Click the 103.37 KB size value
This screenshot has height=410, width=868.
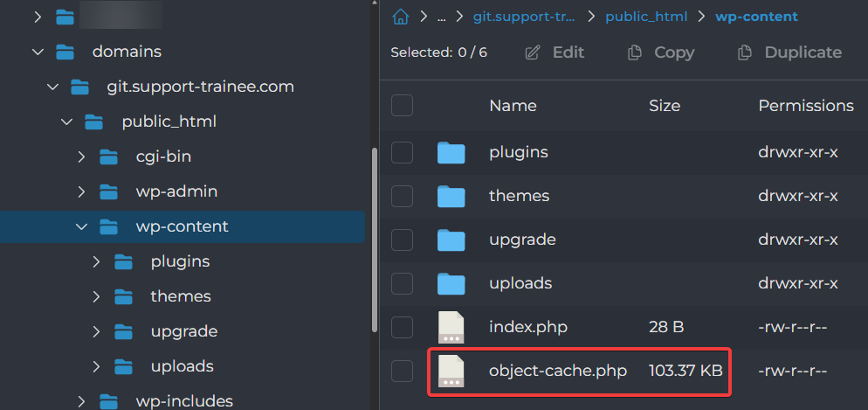click(x=685, y=372)
